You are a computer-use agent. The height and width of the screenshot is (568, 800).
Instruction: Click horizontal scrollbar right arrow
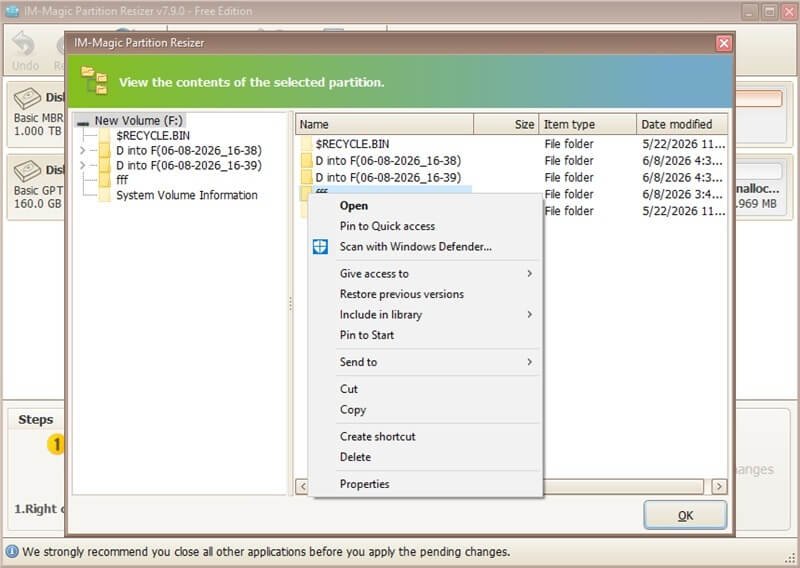(719, 486)
